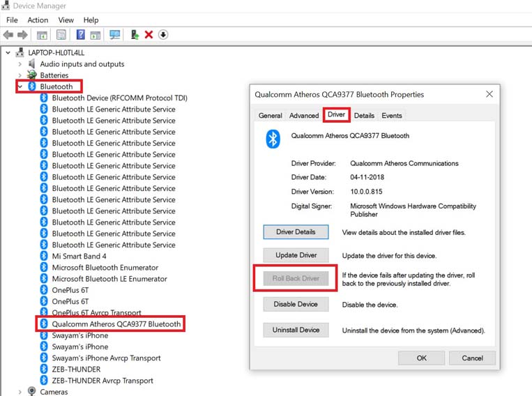The width and height of the screenshot is (532, 396).
Task: Click the driver date 04-11-2018 value
Action: point(367,177)
